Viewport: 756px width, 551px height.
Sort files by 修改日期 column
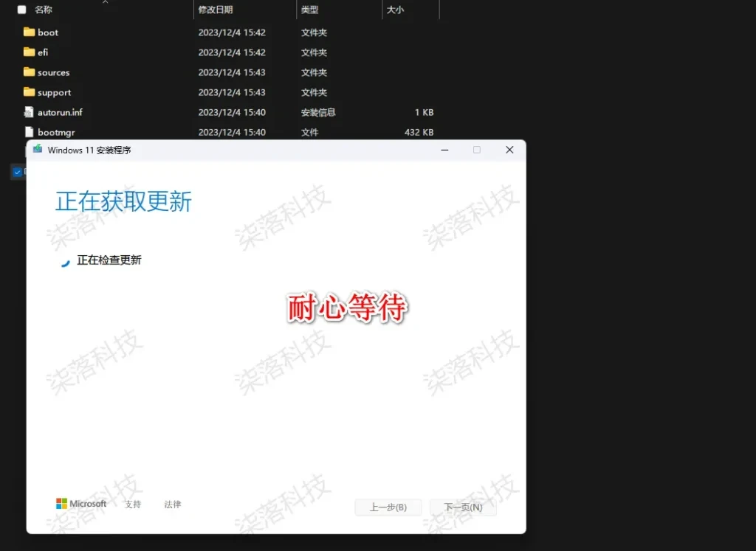tap(216, 10)
